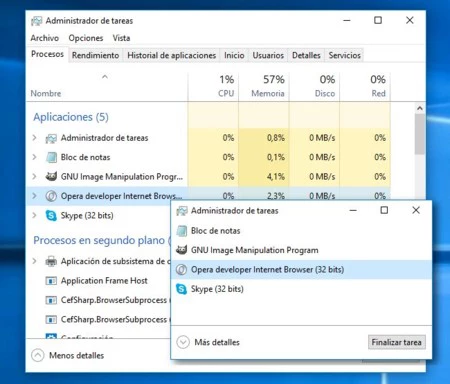Click the first CefSharp.BrowserSubprocess icon
This screenshot has height=384, width=450.
click(x=51, y=300)
